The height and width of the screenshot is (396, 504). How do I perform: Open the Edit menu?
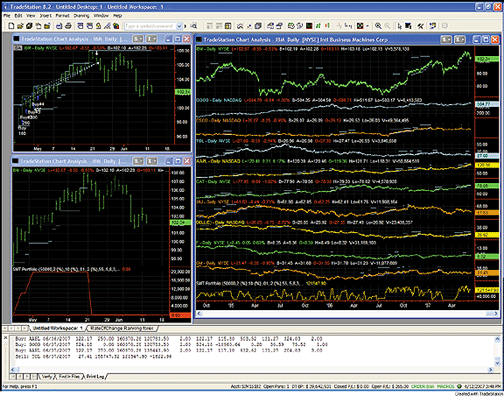18,16
